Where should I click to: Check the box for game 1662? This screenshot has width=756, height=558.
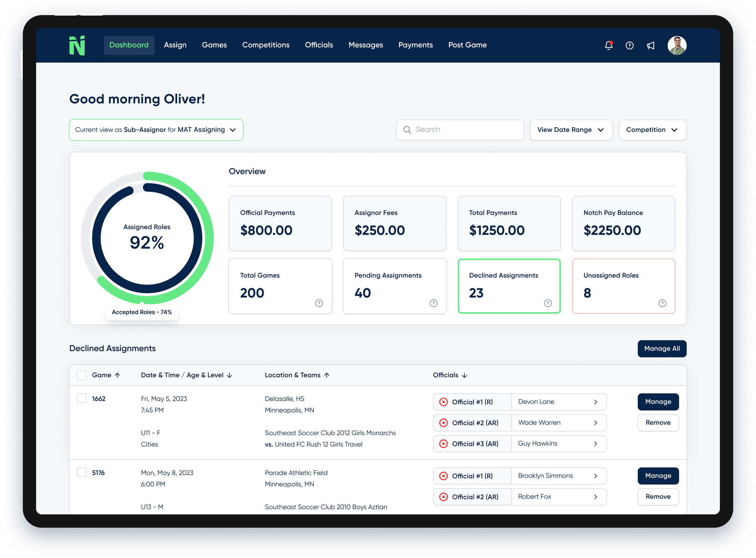tap(82, 398)
